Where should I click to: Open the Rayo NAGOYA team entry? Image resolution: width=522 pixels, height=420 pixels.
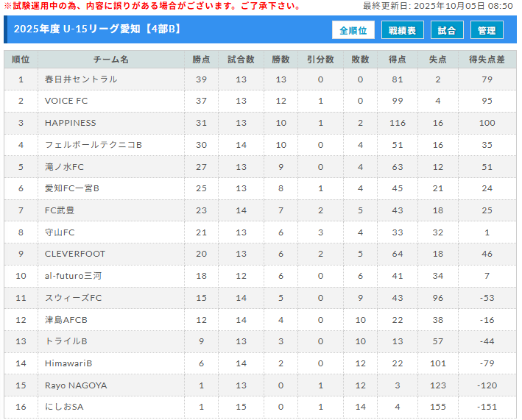click(x=76, y=385)
